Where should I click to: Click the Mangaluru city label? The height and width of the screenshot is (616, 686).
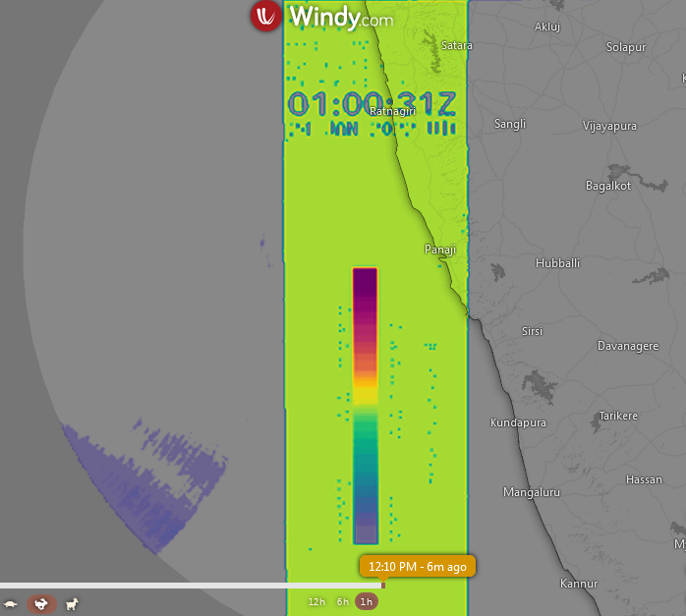[532, 492]
